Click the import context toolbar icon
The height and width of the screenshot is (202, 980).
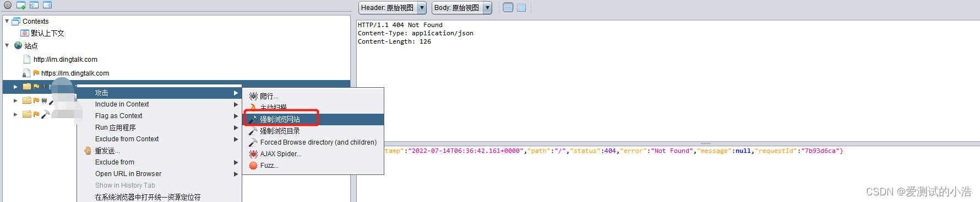pyautogui.click(x=34, y=6)
